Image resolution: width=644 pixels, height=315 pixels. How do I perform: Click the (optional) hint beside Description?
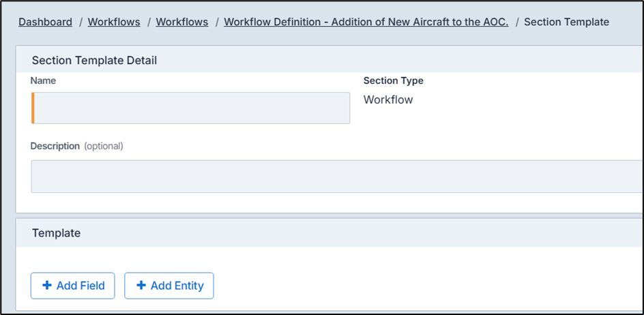point(103,146)
